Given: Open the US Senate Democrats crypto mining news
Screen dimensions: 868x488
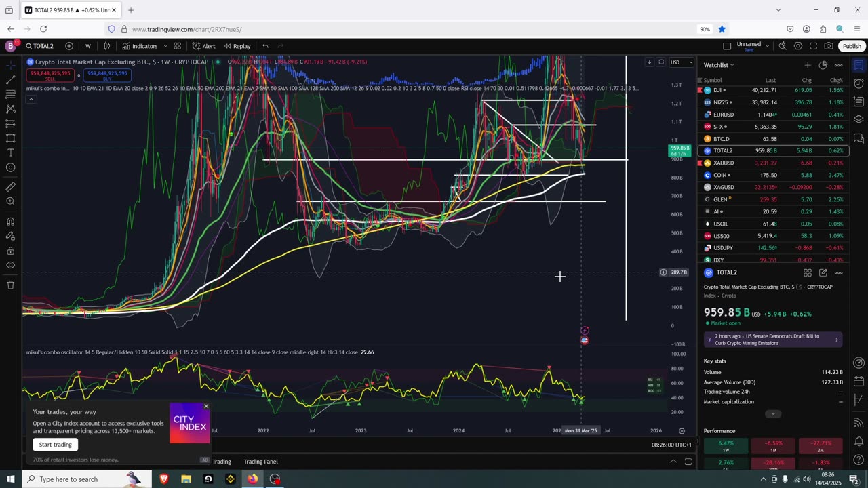Looking at the screenshot, I should click(x=773, y=340).
